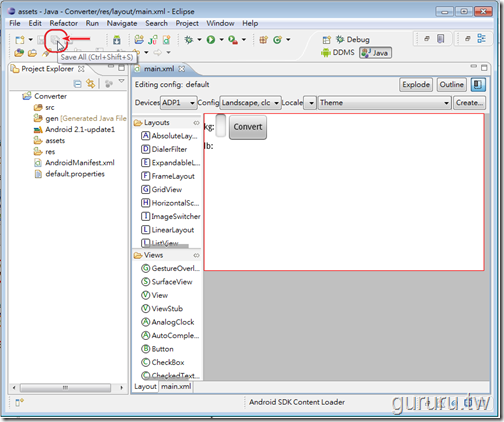Click the Create... button

point(469,103)
